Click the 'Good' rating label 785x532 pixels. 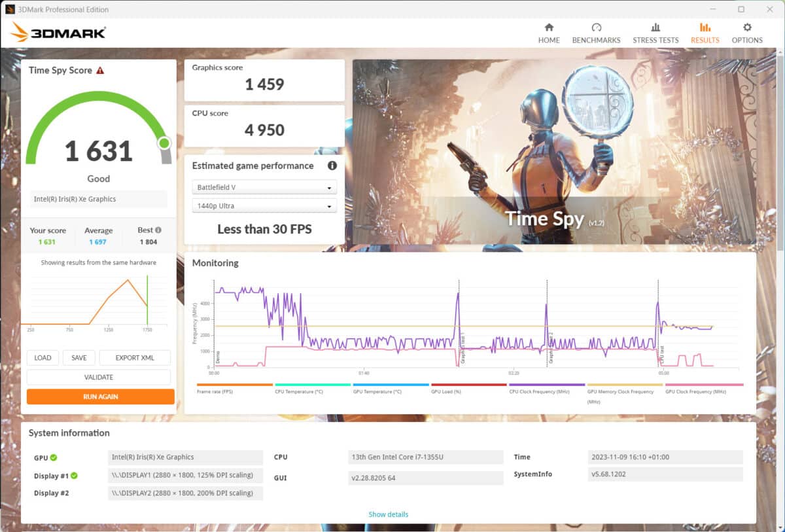tap(99, 179)
